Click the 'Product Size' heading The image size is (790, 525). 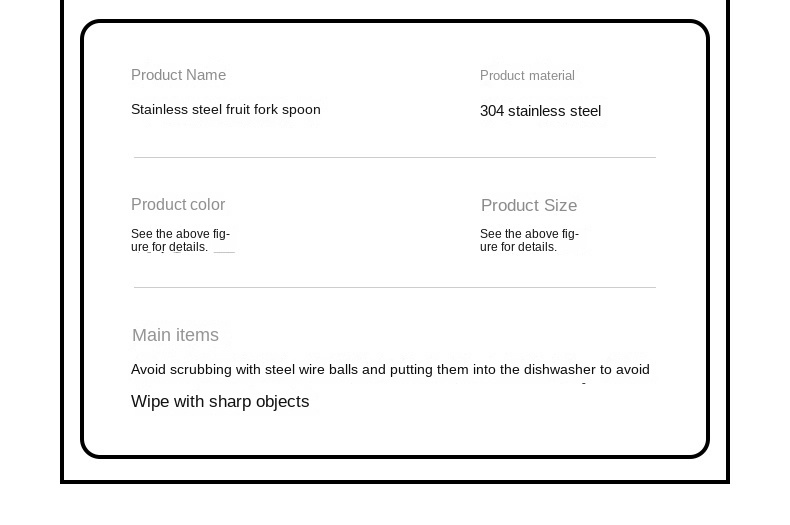coord(529,206)
